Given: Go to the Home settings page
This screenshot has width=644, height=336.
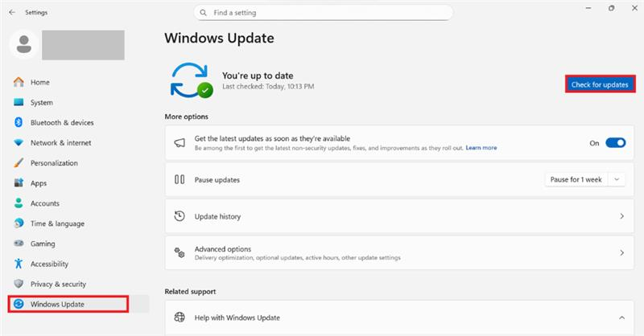Looking at the screenshot, I should pyautogui.click(x=39, y=82).
